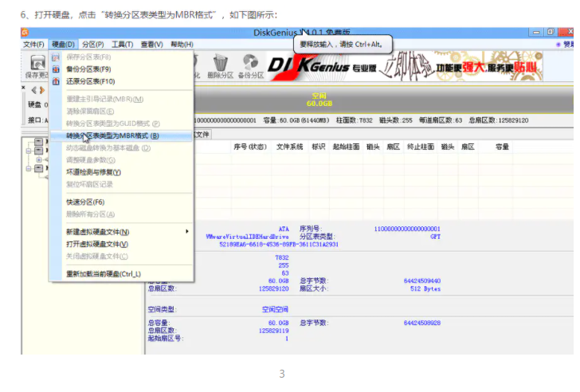This screenshot has height=392, width=580.
Task: Click the 512 Bytes sector size value
Action: [425, 289]
